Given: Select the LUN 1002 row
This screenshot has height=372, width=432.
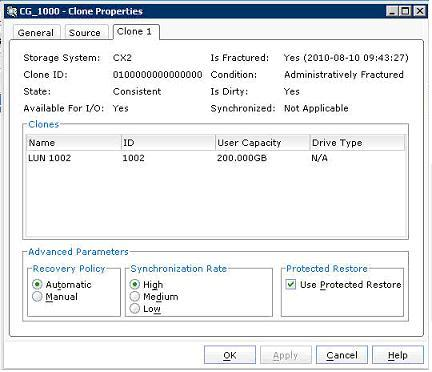Looking at the screenshot, I should [x=216, y=158].
